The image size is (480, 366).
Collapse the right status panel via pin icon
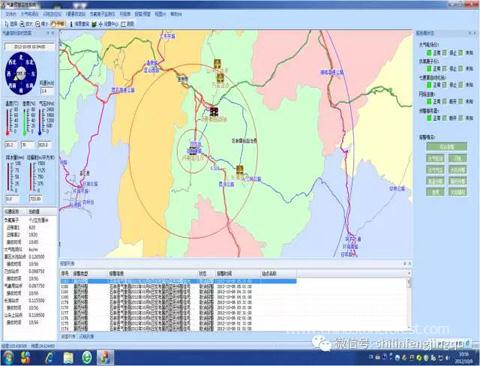click(470, 33)
